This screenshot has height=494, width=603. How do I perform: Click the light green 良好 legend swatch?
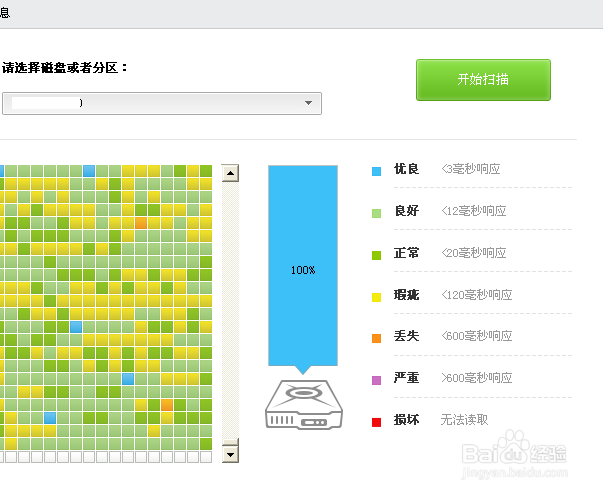coord(376,213)
